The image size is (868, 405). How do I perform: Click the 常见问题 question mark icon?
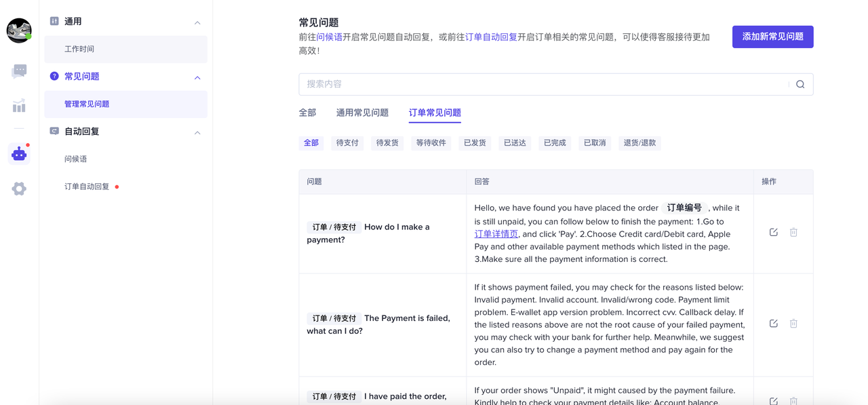point(54,76)
